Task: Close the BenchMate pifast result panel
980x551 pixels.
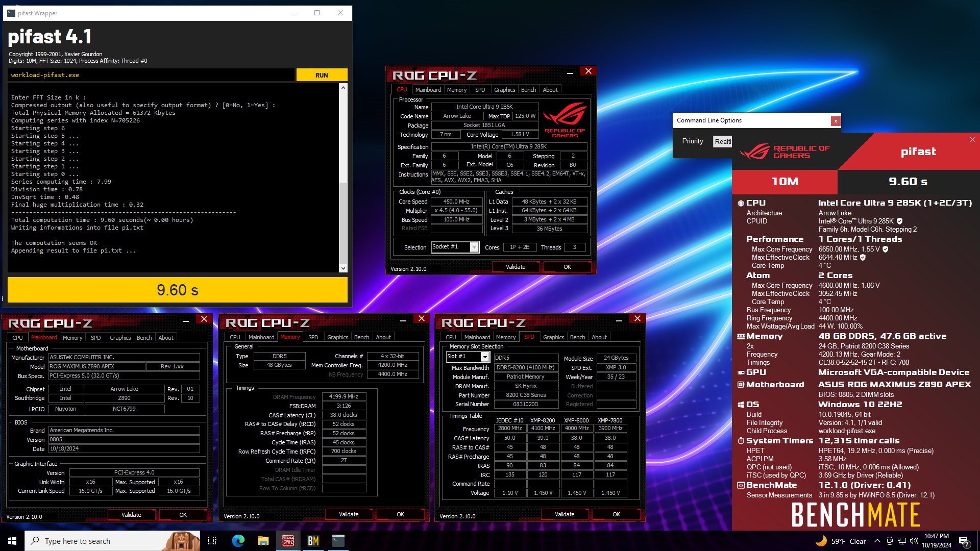Action: click(x=972, y=139)
